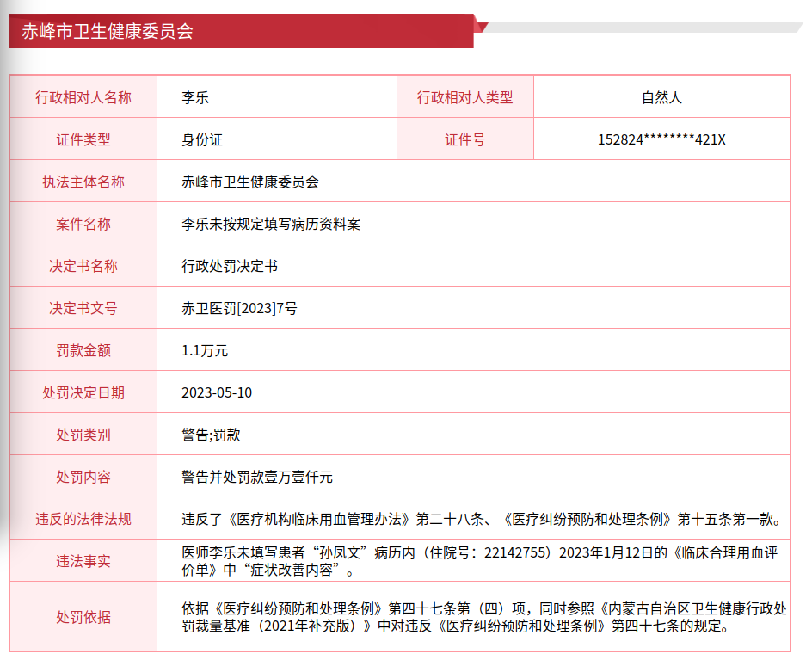812x660 pixels.
Task: Click the 赤峰市卫生健康委员会 header title
Action: pyautogui.click(x=108, y=32)
